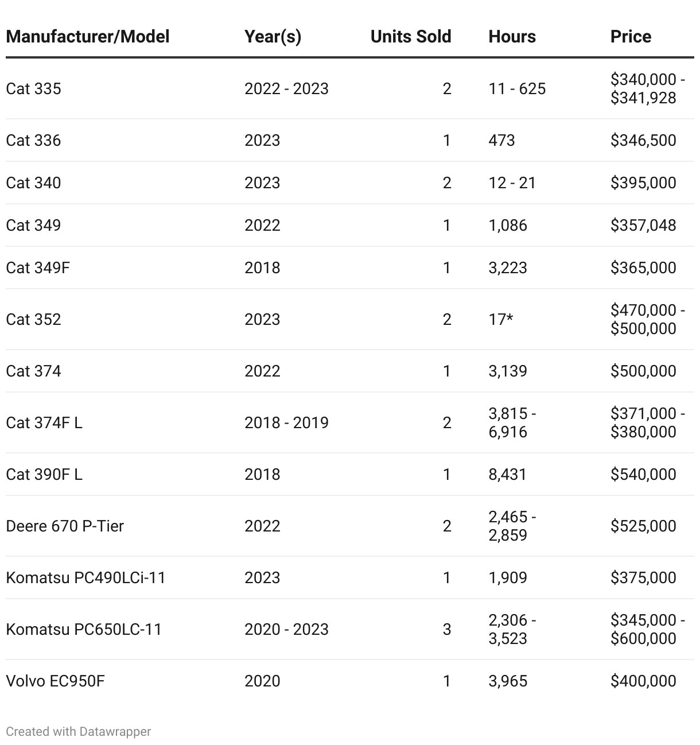
Task: Select the Volvo EC950F row label
Action: (x=56, y=681)
